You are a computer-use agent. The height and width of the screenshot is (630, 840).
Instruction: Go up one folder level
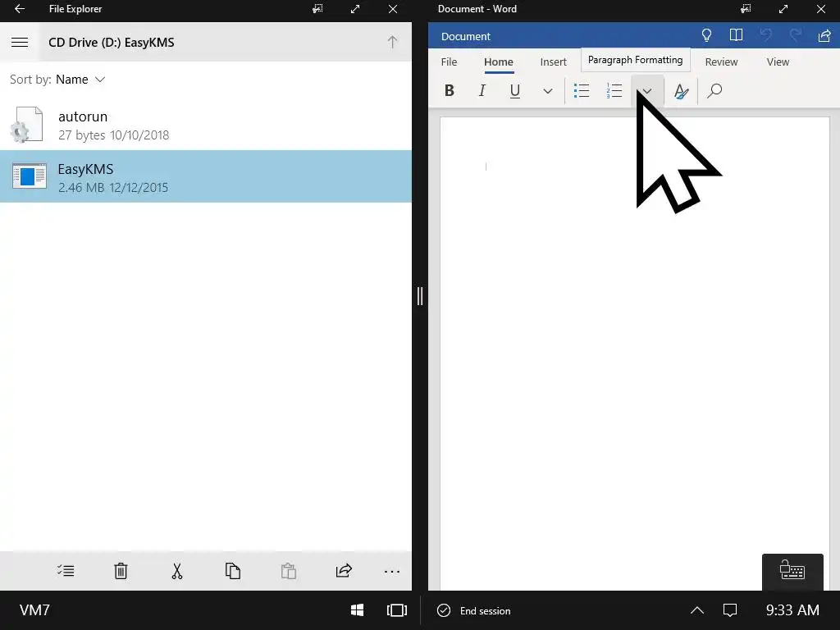(x=392, y=42)
